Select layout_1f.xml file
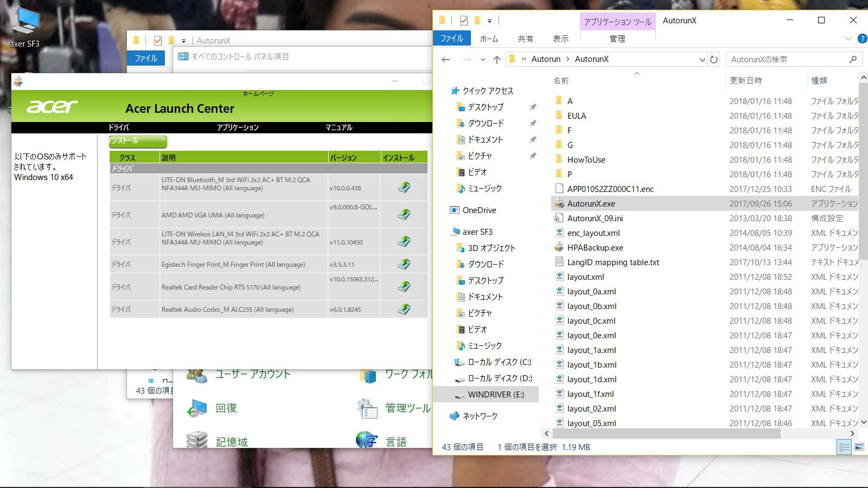 pyautogui.click(x=584, y=394)
